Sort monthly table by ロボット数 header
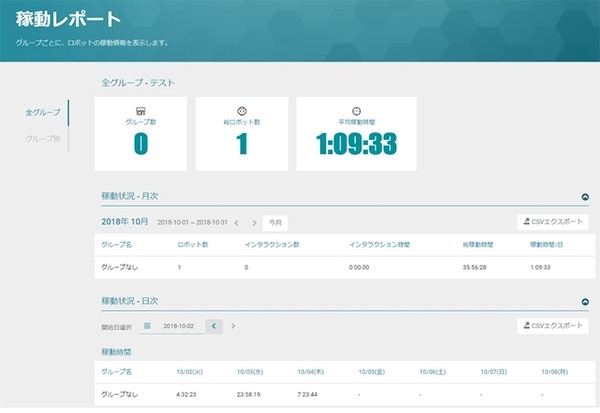This screenshot has height=413, width=600. 192,244
